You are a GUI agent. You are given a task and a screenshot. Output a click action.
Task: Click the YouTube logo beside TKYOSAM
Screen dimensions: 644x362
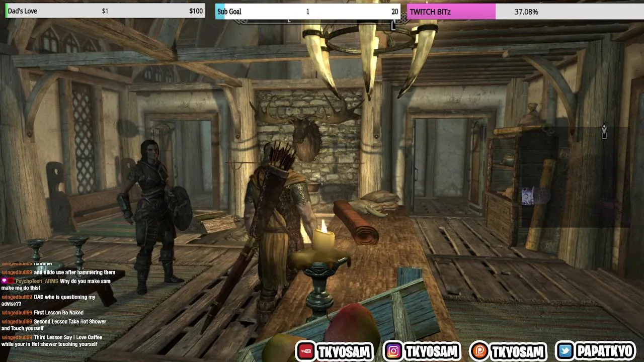(305, 351)
